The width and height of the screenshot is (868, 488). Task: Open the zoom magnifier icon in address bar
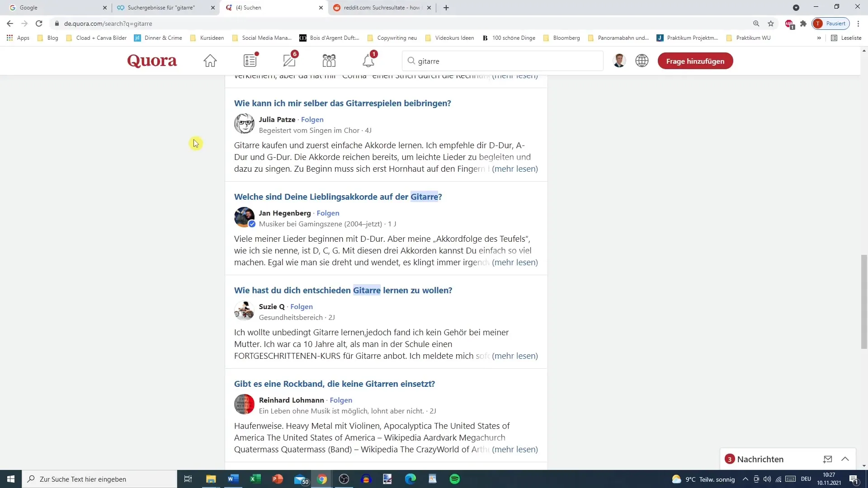[x=756, y=23]
